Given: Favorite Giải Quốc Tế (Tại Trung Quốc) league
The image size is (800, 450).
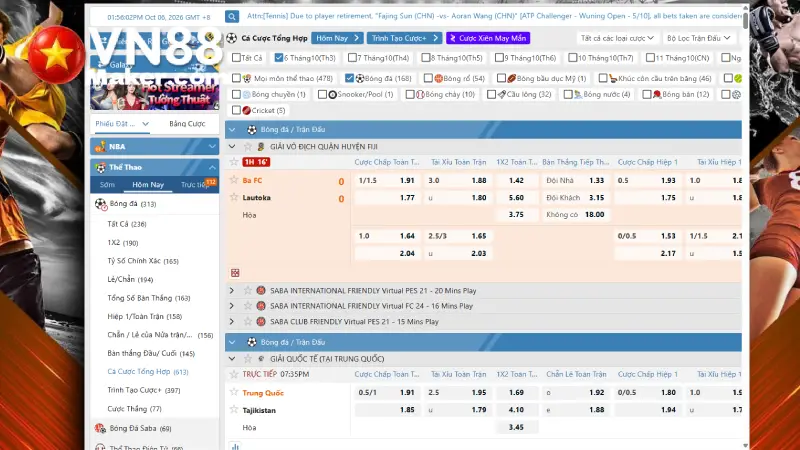Looking at the screenshot, I should pos(248,359).
